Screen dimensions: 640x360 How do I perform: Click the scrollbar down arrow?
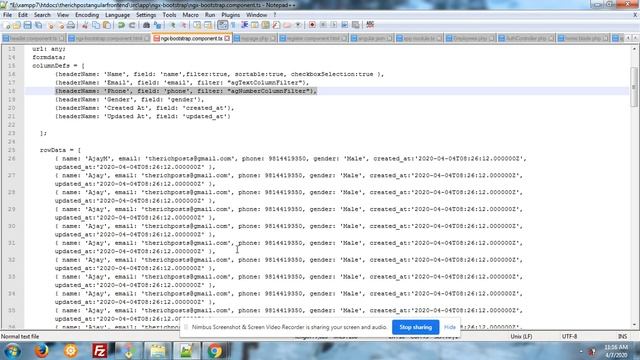pos(634,325)
